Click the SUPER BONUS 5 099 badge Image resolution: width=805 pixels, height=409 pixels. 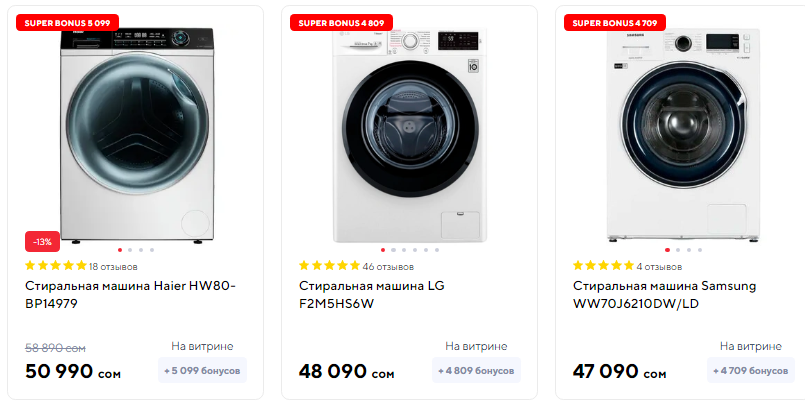click(69, 22)
